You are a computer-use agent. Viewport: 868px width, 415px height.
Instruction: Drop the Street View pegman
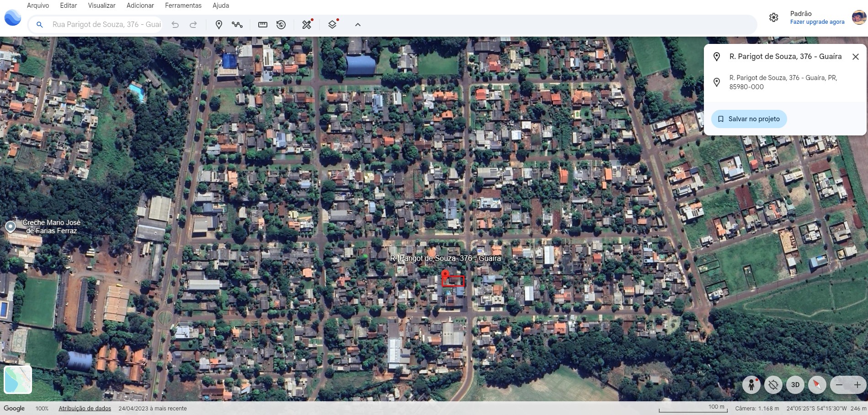coord(751,385)
